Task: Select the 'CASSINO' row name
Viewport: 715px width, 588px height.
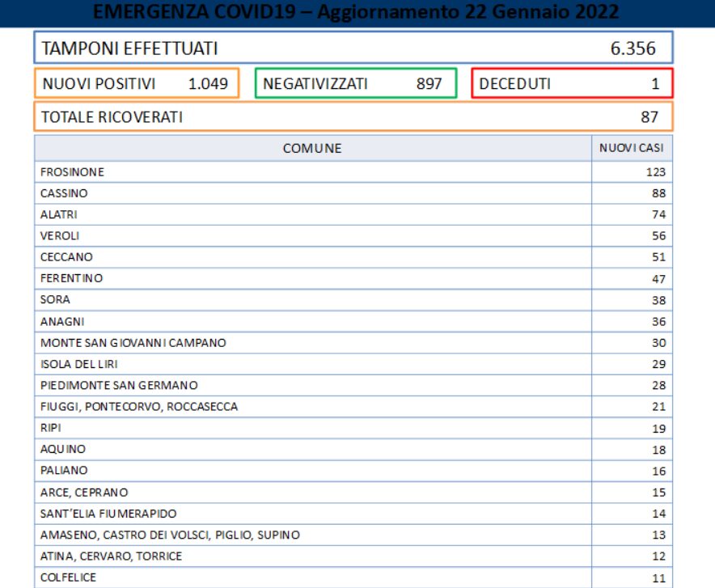Action: point(64,193)
